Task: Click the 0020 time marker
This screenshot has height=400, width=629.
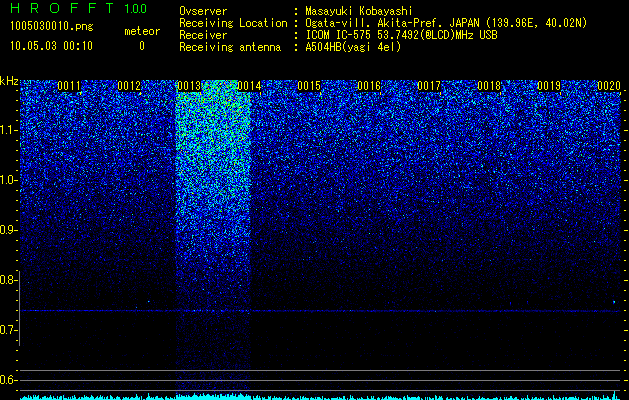Action: coord(609,86)
